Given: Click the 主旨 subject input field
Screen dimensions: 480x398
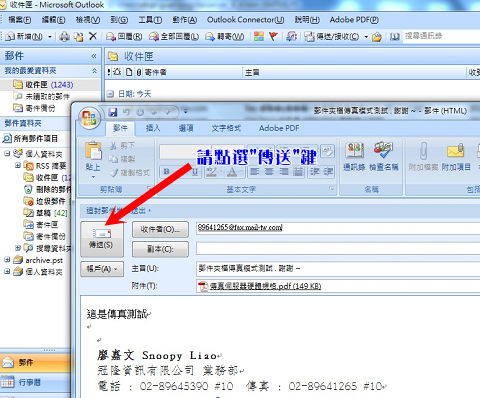Looking at the screenshot, I should [x=338, y=269].
